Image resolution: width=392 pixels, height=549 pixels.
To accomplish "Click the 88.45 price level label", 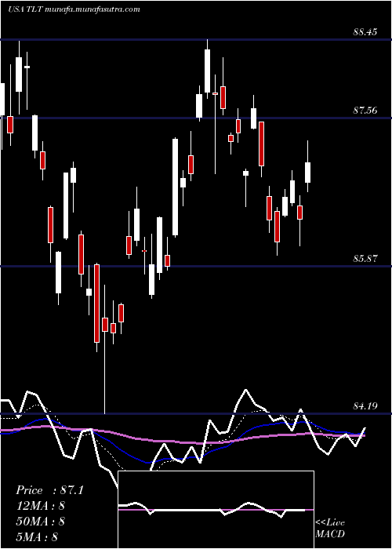I will tap(365, 32).
